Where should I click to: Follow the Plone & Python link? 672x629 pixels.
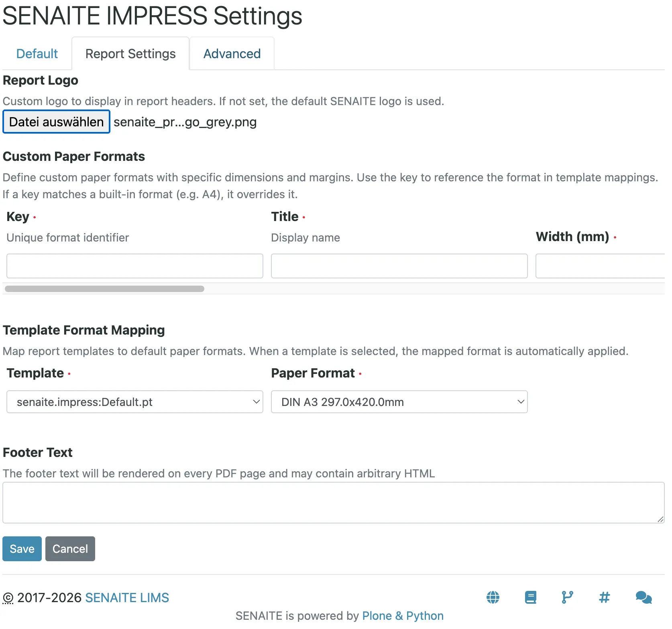coord(403,616)
